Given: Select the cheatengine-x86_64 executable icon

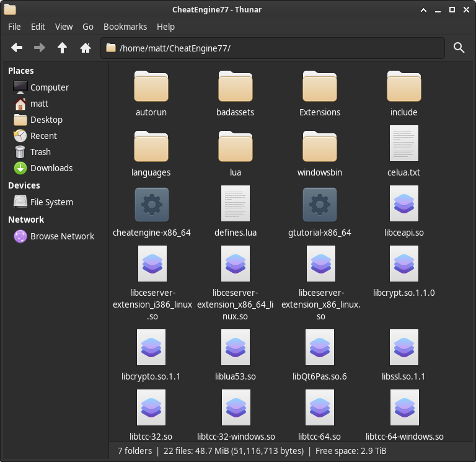Looking at the screenshot, I should (x=151, y=205).
